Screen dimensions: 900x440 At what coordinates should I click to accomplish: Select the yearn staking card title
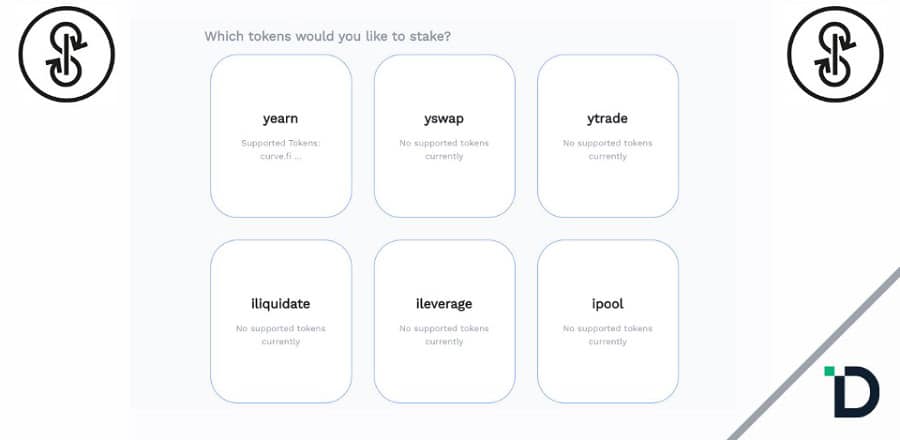point(280,118)
